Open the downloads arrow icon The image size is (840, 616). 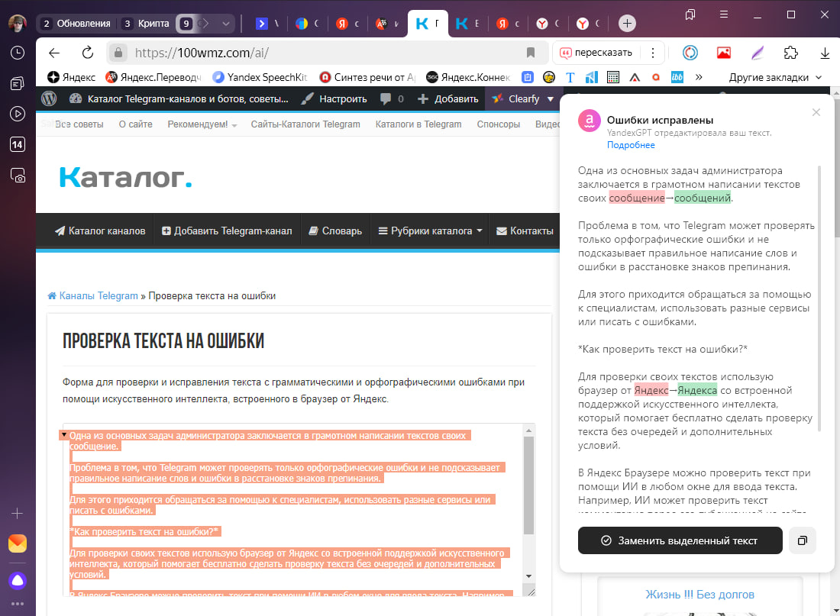(825, 53)
